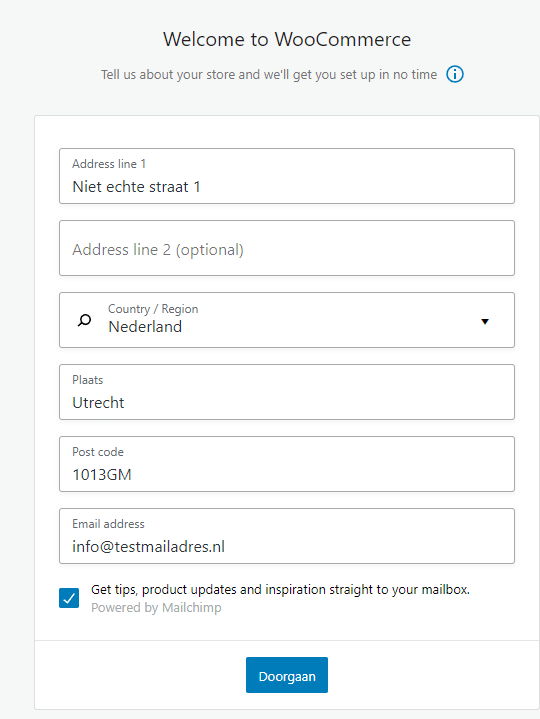Click the 'info@testmailadres.nl' email value

click(149, 547)
